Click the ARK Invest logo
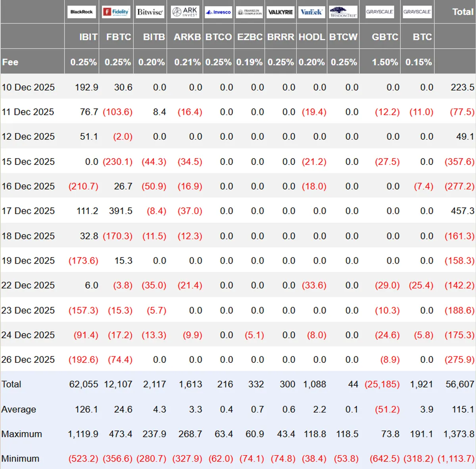 [184, 12]
